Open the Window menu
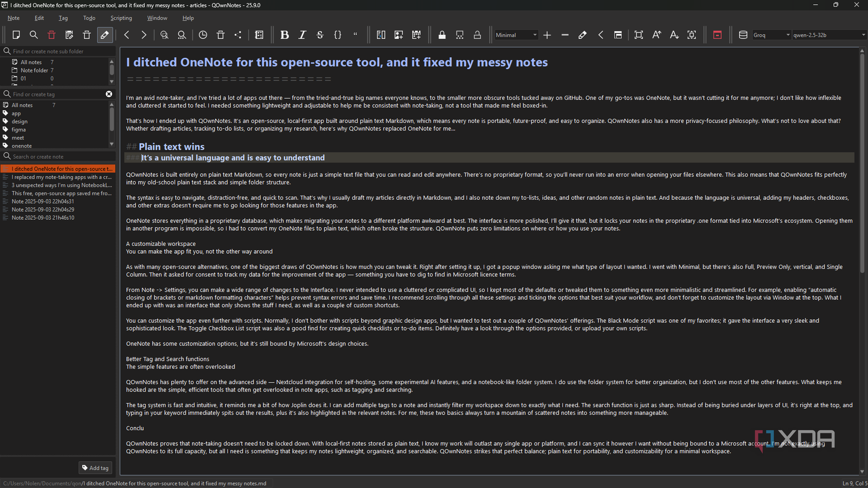 (157, 18)
